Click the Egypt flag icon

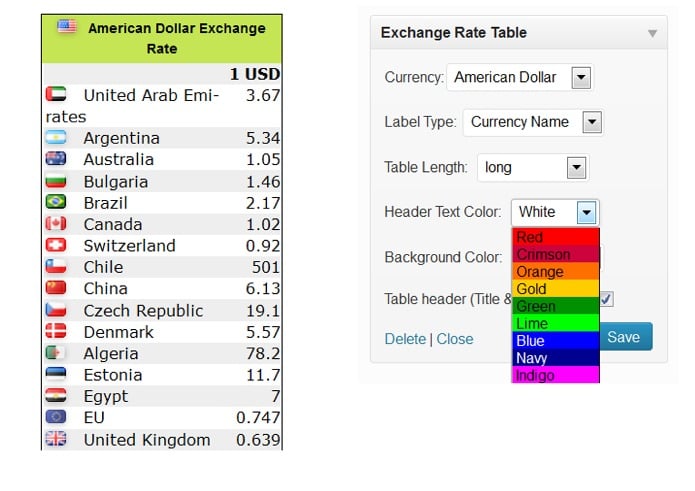[56, 395]
